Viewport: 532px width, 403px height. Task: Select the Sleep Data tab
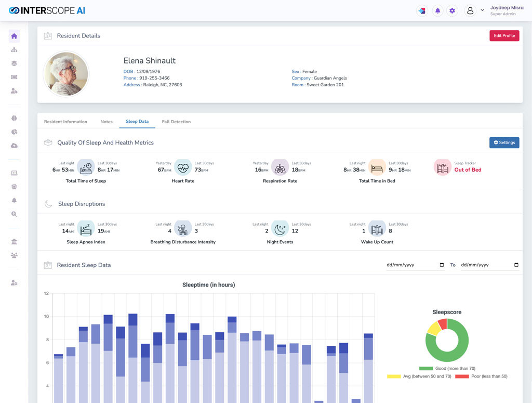tap(137, 121)
